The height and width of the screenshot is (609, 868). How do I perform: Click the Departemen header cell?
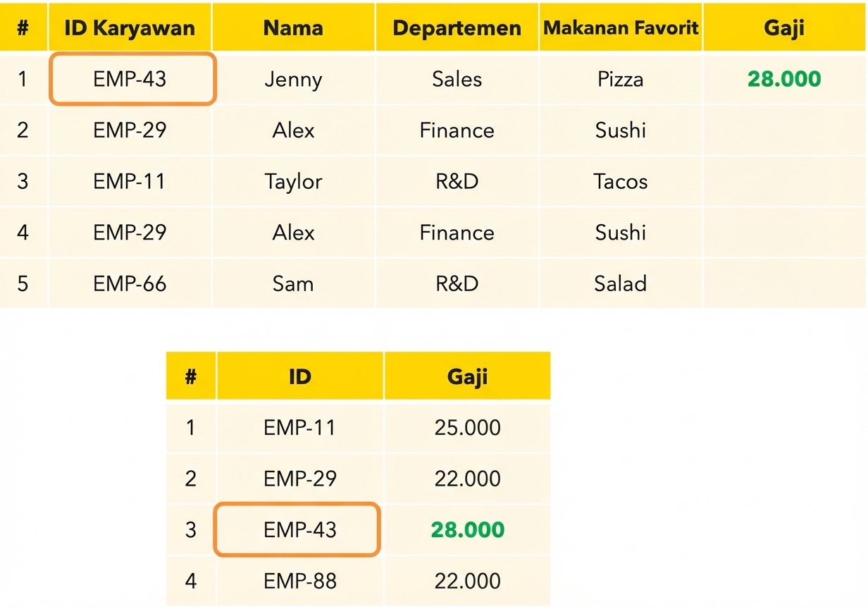[x=457, y=27]
